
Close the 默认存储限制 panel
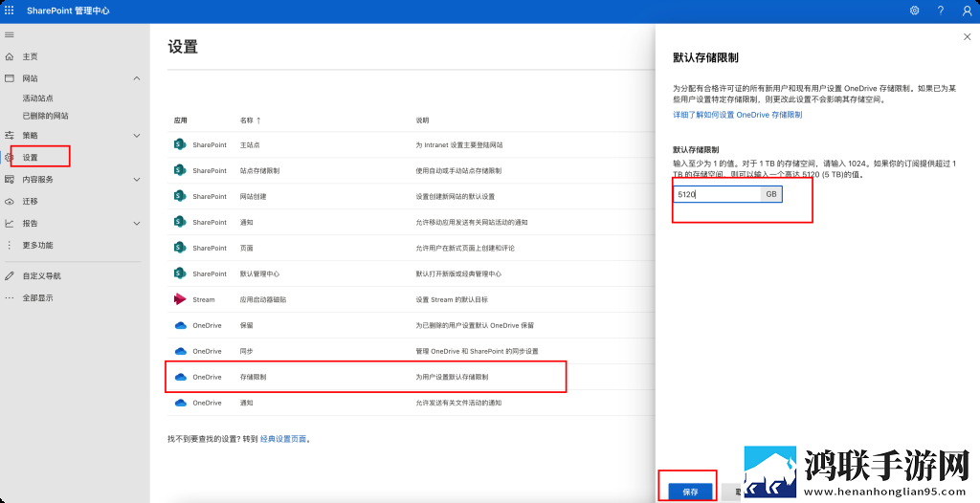click(x=968, y=37)
